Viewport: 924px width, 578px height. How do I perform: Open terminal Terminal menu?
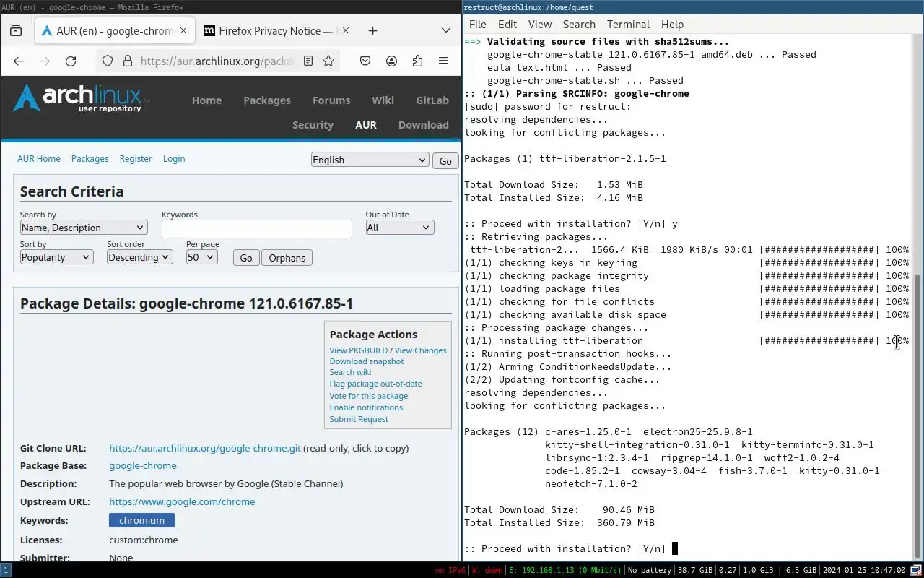point(629,25)
